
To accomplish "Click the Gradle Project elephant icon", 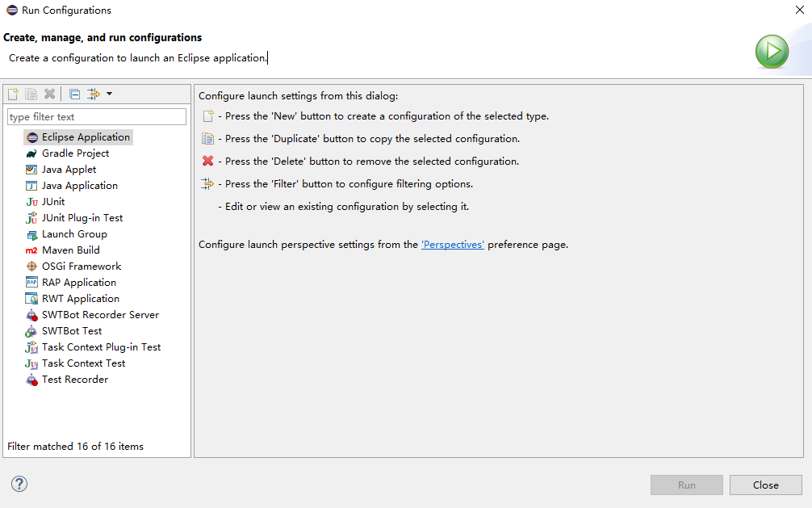I will pos(31,153).
